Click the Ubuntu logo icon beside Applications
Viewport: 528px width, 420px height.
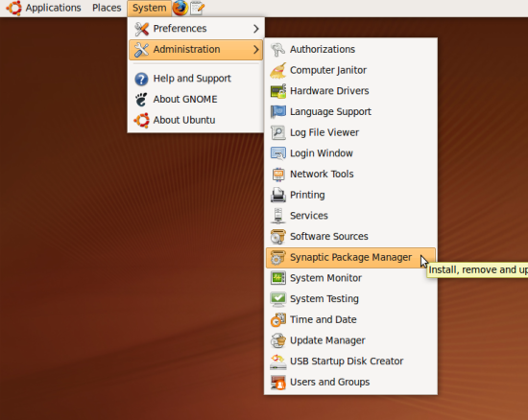(13, 8)
